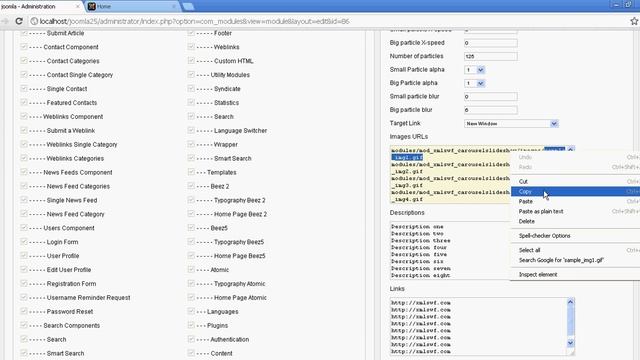Toggle the Contact Component checkbox
This screenshot has height=360, width=640.
click(24, 47)
